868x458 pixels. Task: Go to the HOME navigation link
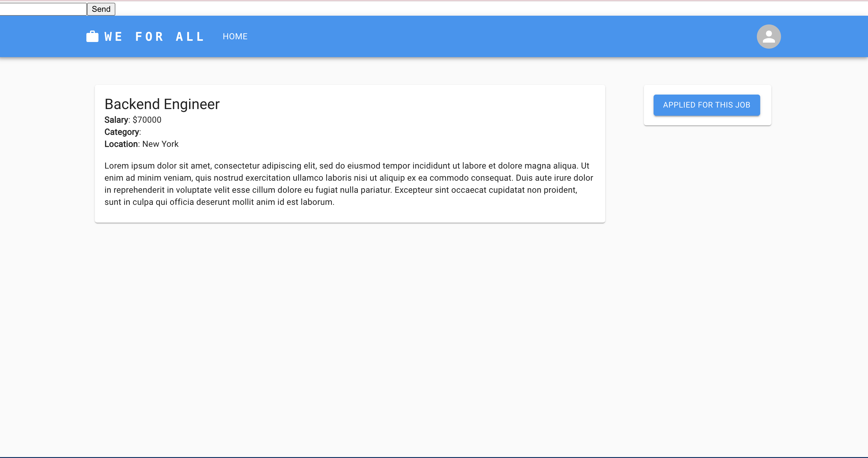point(235,36)
